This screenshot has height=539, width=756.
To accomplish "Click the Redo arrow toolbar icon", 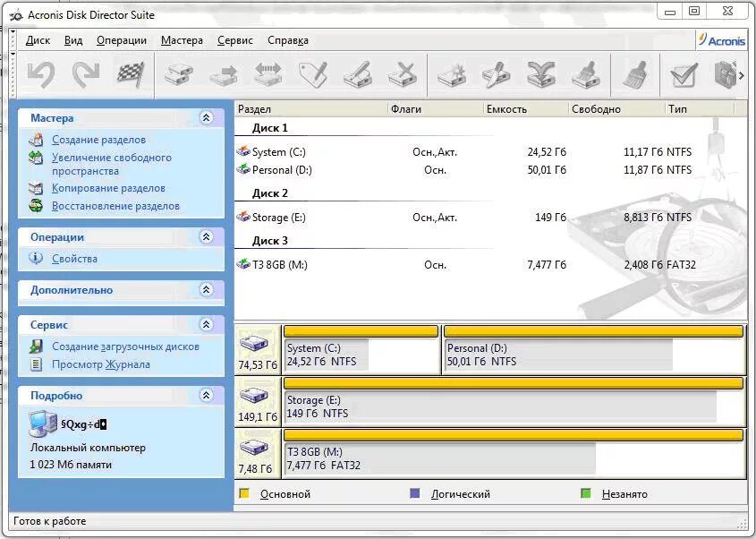I will coord(86,75).
